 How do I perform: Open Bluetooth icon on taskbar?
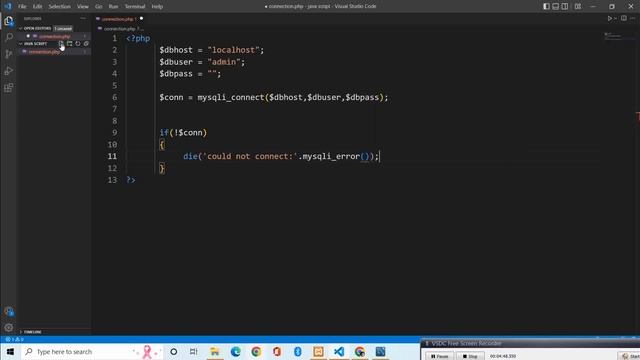pyautogui.click(x=298, y=351)
